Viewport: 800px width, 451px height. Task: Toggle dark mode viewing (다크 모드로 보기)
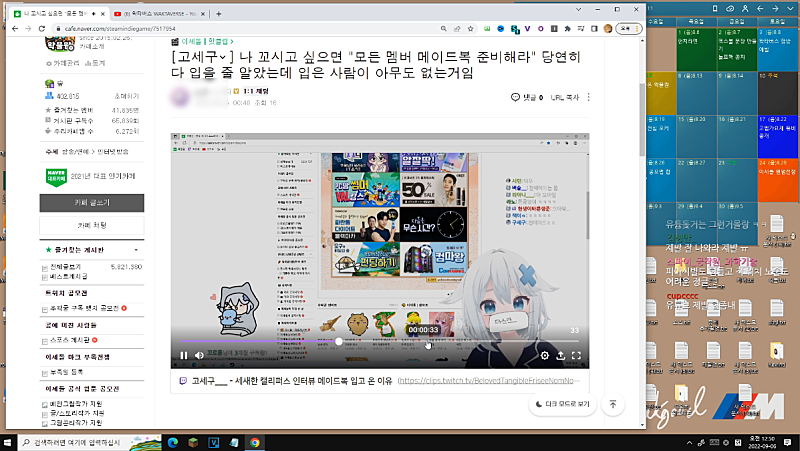pos(561,404)
